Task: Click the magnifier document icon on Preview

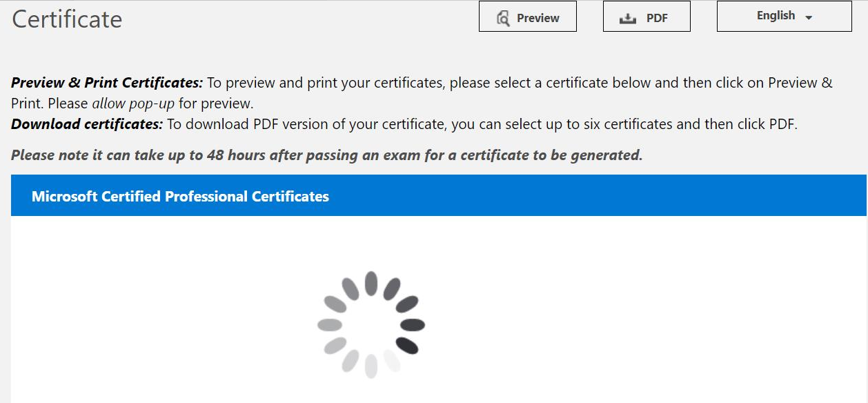Action: [x=503, y=19]
